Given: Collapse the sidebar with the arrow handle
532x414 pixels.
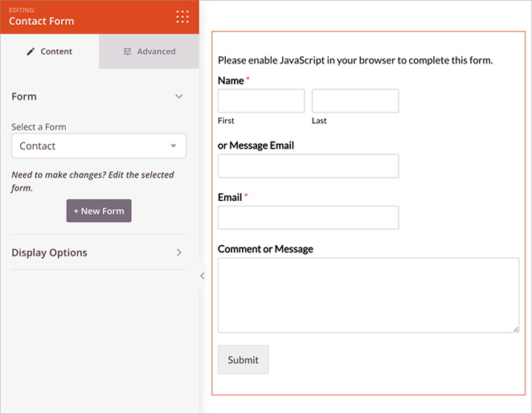Looking at the screenshot, I should tap(203, 276).
